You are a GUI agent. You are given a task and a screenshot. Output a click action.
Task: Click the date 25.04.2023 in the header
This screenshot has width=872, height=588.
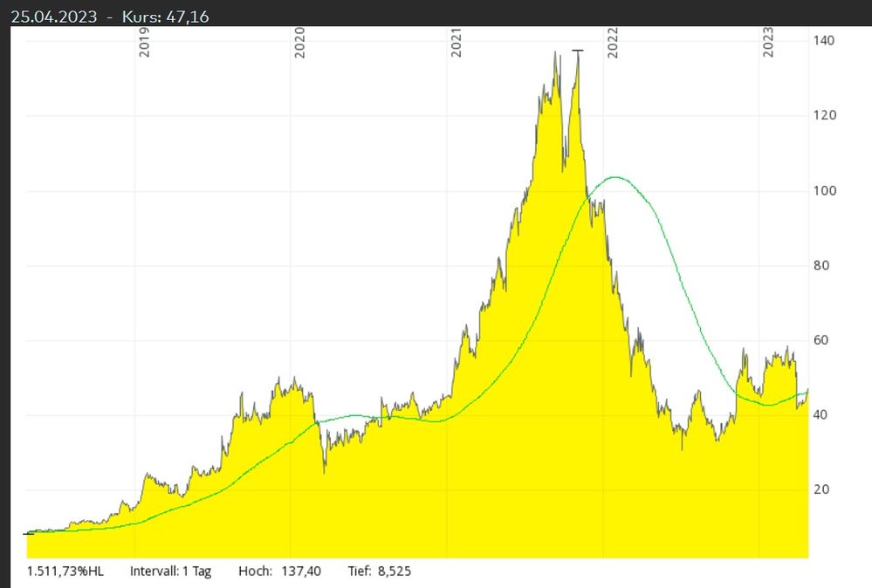pyautogui.click(x=53, y=17)
